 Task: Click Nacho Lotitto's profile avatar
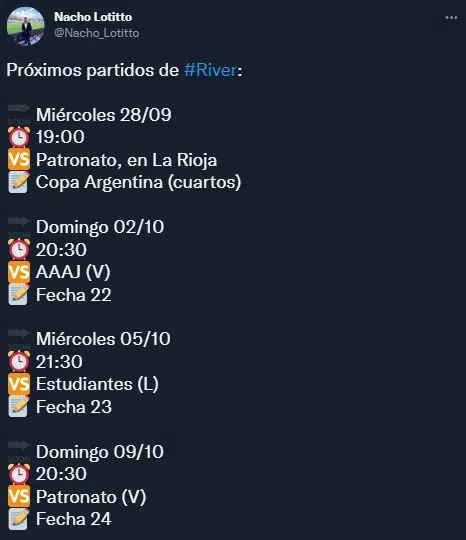[x=25, y=27]
